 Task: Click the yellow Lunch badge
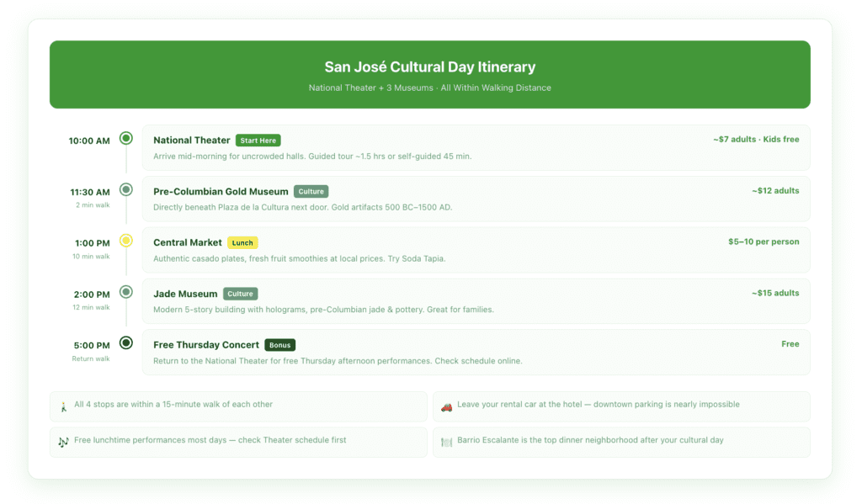click(242, 243)
